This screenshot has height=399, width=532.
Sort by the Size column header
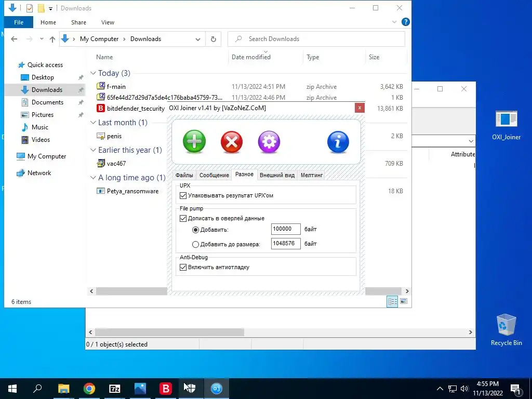374,57
